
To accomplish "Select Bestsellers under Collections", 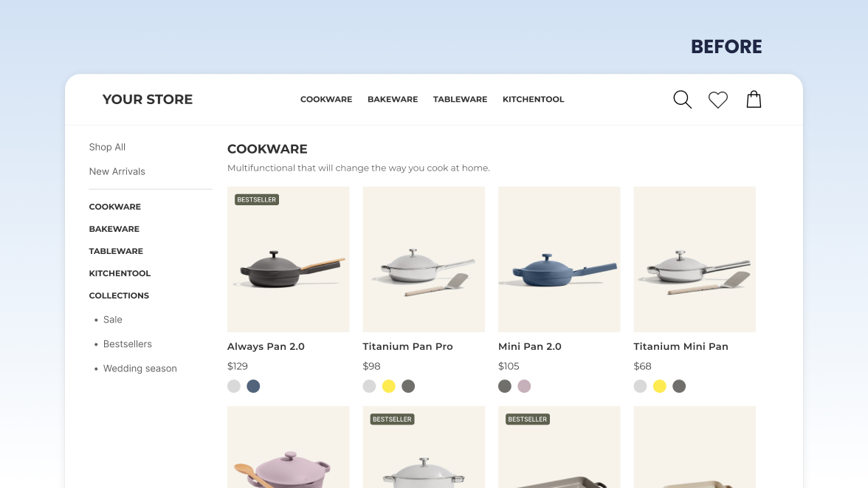I will point(128,344).
